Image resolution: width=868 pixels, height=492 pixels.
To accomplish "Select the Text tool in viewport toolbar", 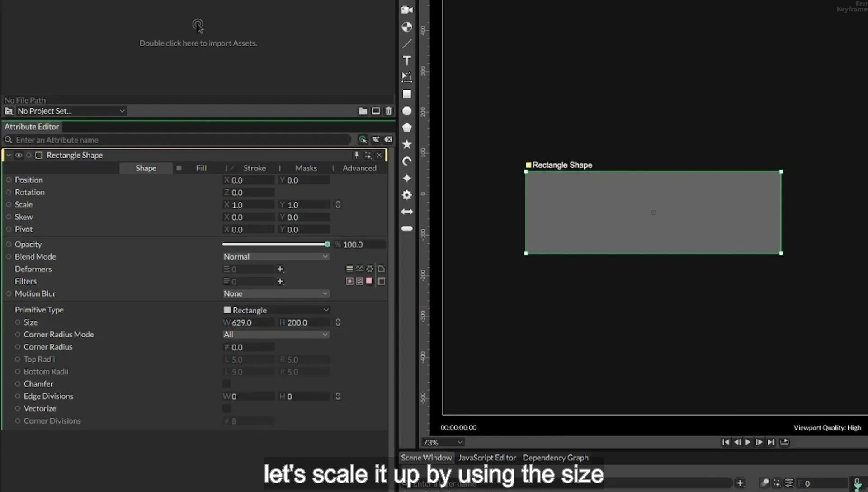I will click(407, 61).
